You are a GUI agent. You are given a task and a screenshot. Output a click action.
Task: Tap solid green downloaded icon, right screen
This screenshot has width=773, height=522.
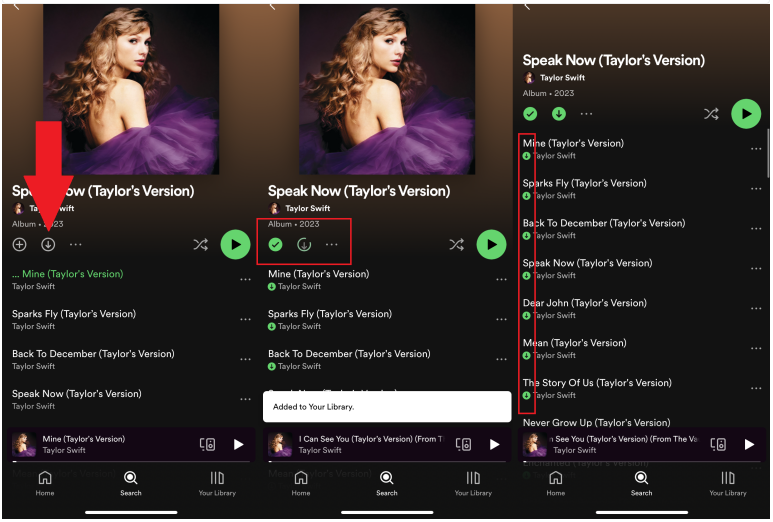[559, 114]
